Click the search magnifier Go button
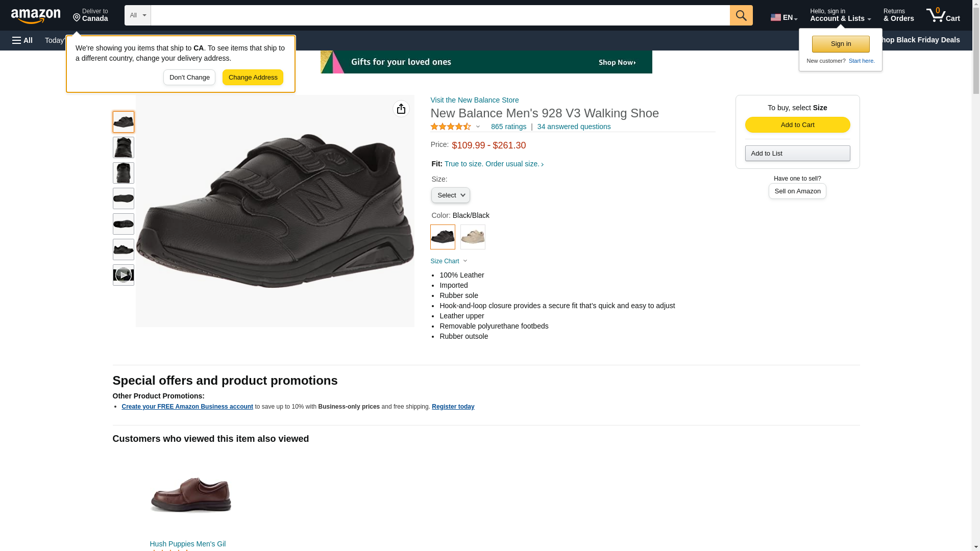This screenshot has height=551, width=980. click(x=741, y=15)
